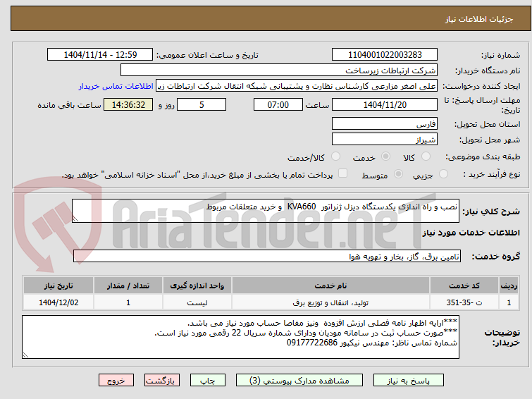Click the unit cell 'لیست'

click(x=197, y=302)
